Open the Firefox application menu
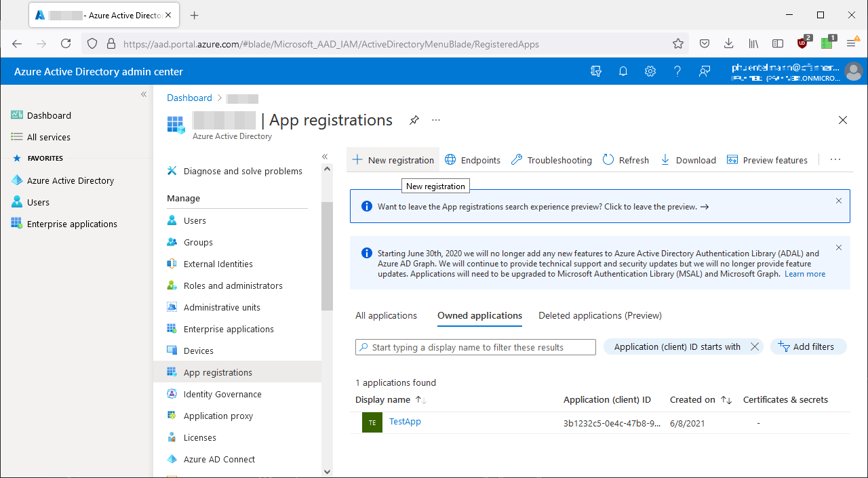868x478 pixels. point(852,43)
